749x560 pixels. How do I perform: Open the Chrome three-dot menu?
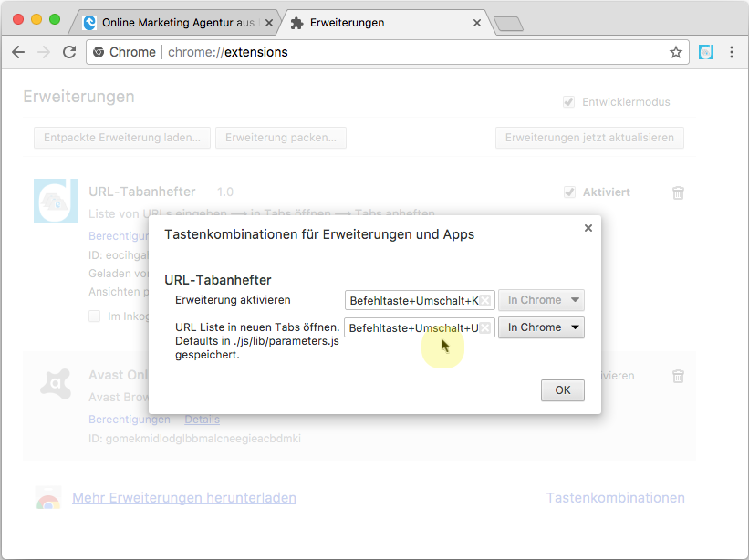[731, 52]
